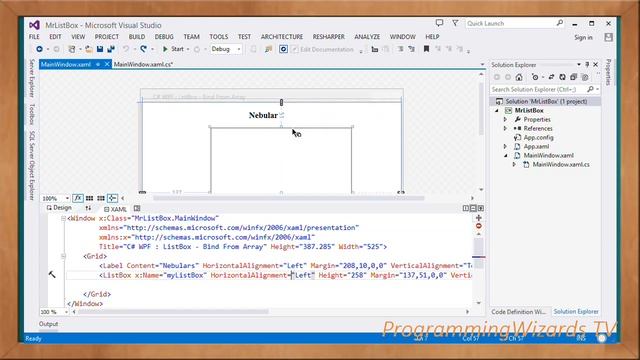This screenshot has height=360, width=640.
Task: Click the bookmark icon in the toolbar
Action: click(x=426, y=49)
